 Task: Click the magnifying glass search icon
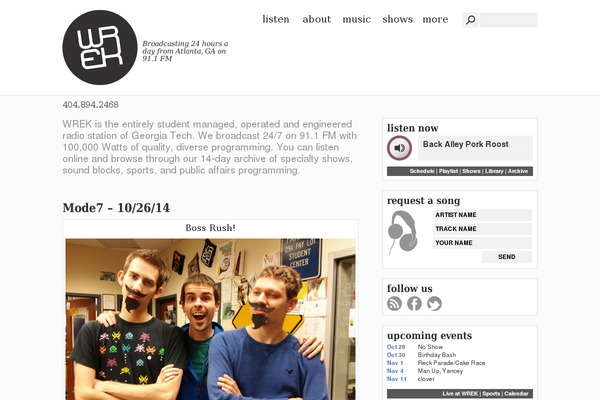click(471, 20)
